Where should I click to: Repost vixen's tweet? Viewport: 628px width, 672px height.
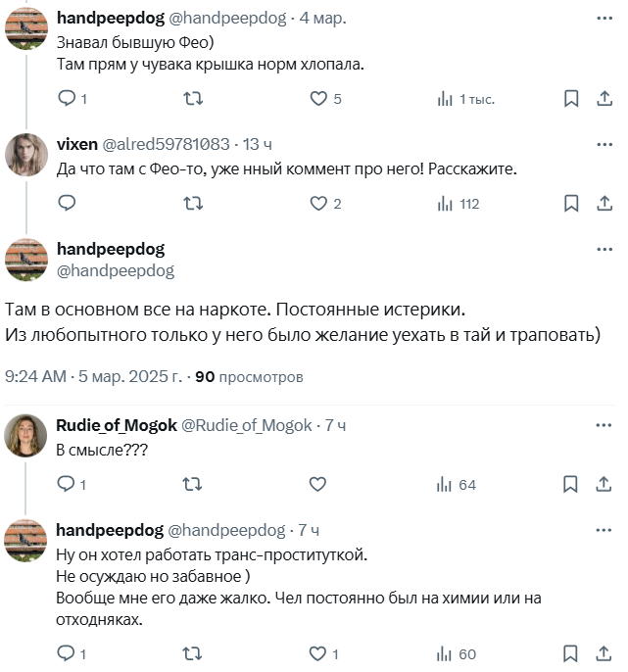pyautogui.click(x=193, y=204)
